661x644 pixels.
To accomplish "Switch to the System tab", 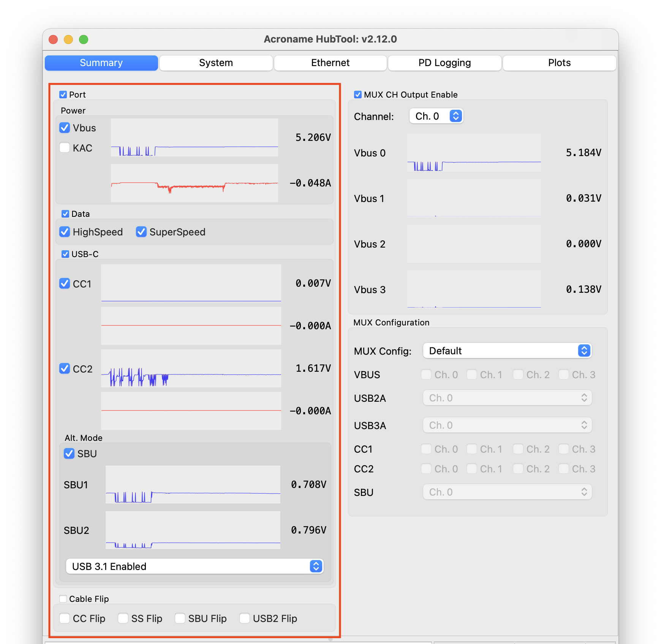I will tap(216, 63).
